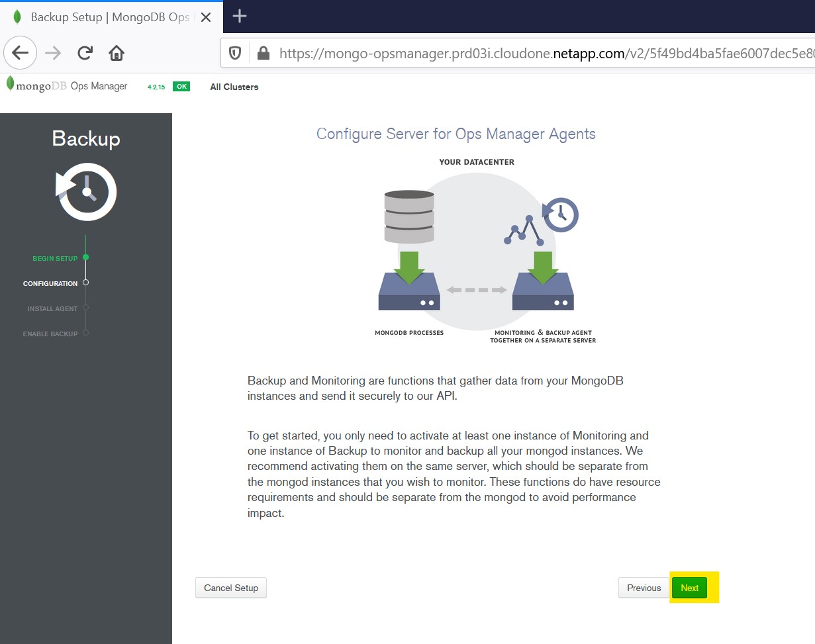815x644 pixels.
Task: Click the padlock site security icon
Action: coord(263,53)
